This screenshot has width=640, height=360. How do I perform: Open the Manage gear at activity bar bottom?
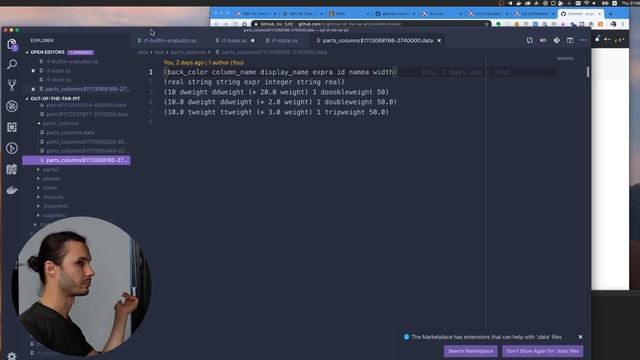click(x=12, y=356)
